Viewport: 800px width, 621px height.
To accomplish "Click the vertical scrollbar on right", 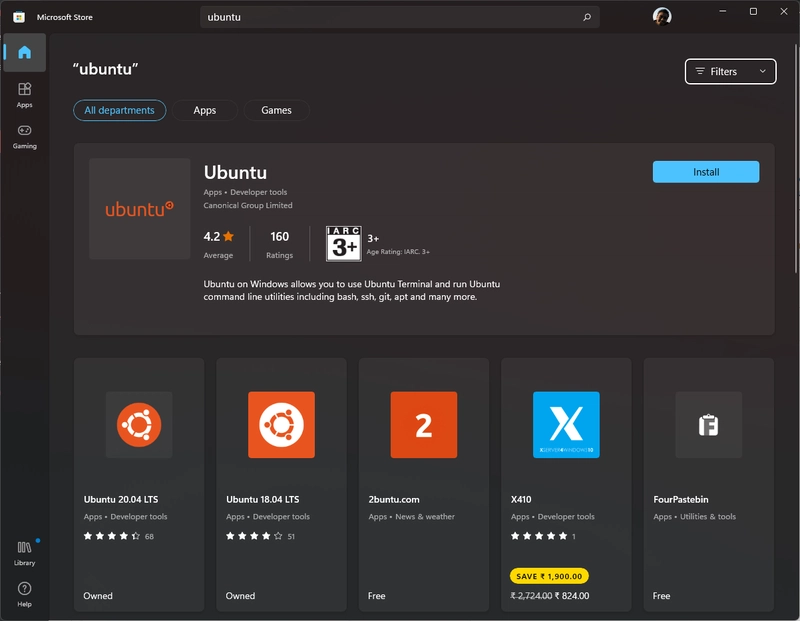I will pyautogui.click(x=796, y=159).
